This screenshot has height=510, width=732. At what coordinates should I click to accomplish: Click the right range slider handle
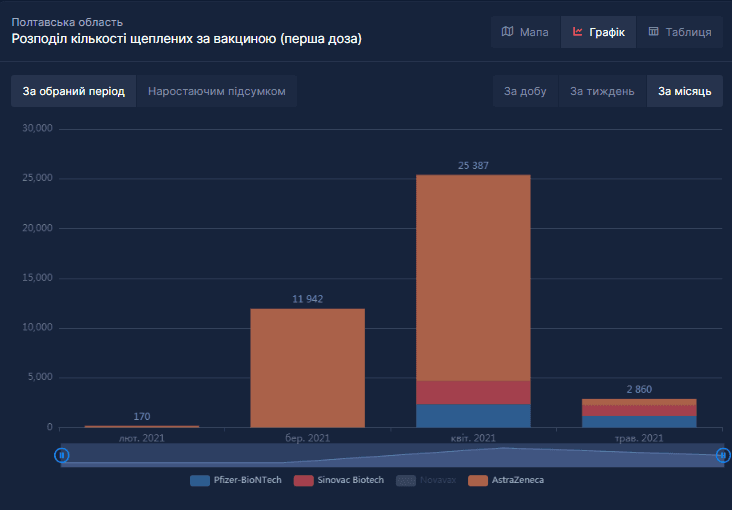pyautogui.click(x=723, y=455)
